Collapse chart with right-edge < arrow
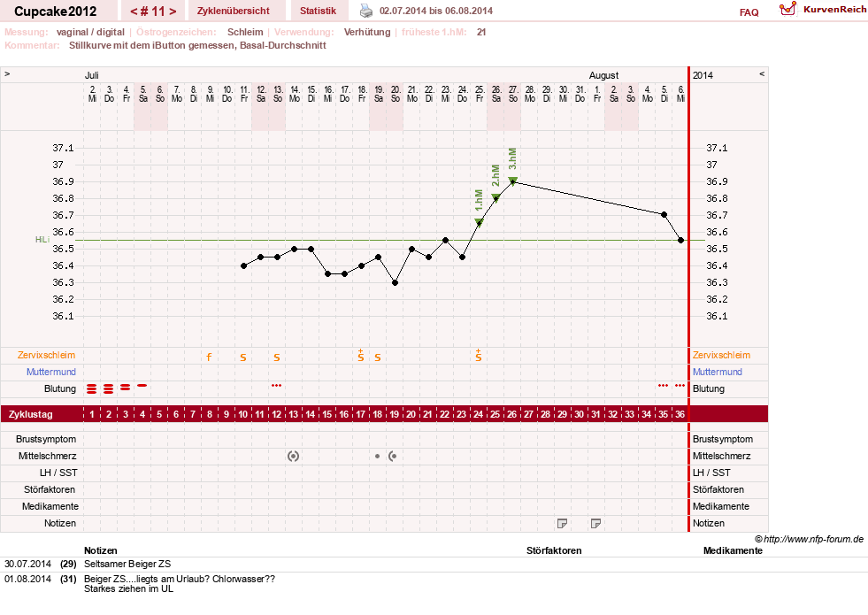The image size is (868, 615). [x=762, y=73]
